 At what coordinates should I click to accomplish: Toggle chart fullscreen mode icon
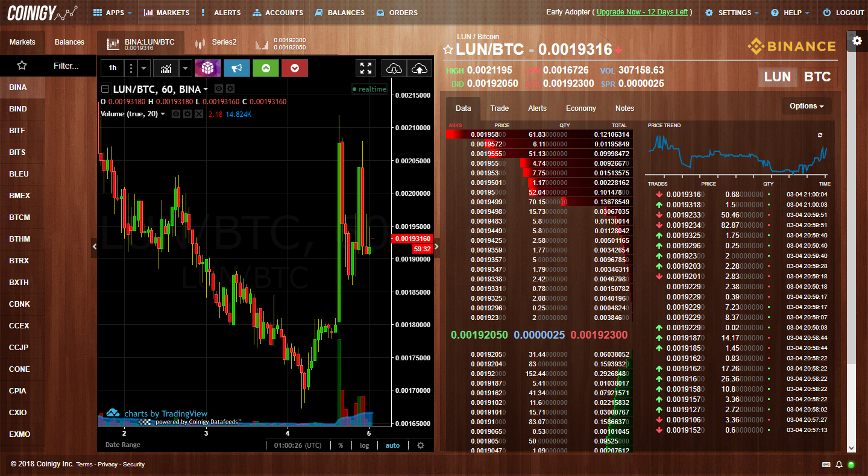(366, 68)
